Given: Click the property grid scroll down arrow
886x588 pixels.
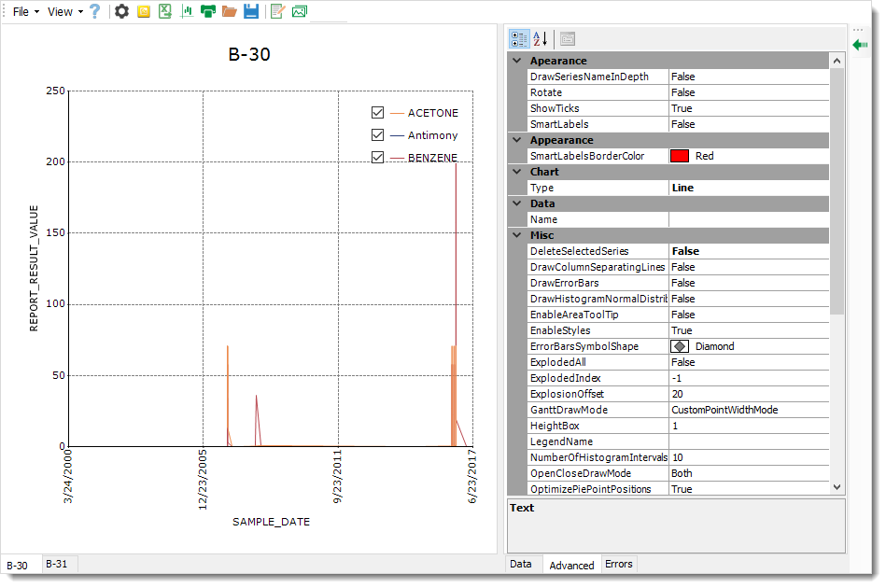Looking at the screenshot, I should tap(837, 487).
